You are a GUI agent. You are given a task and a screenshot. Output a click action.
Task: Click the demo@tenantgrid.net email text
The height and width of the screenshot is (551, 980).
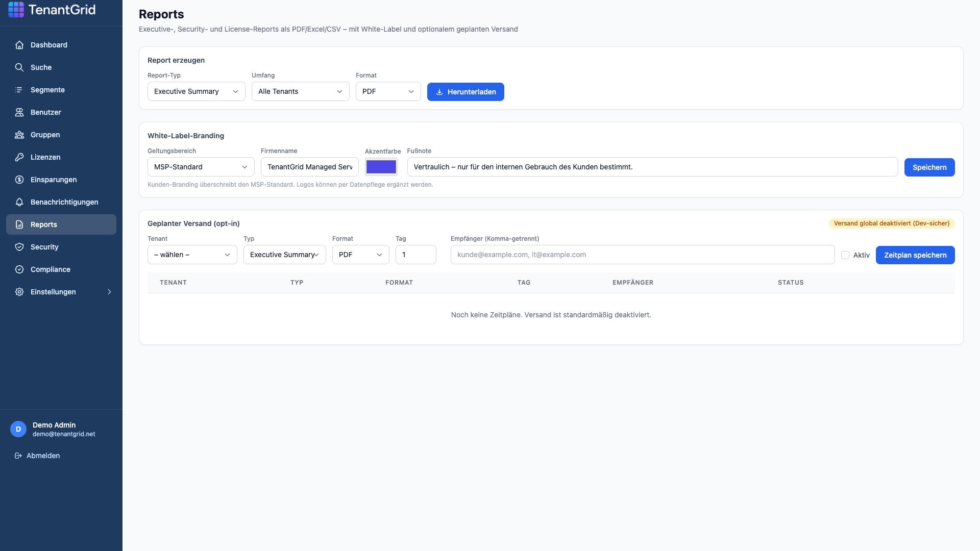point(64,434)
